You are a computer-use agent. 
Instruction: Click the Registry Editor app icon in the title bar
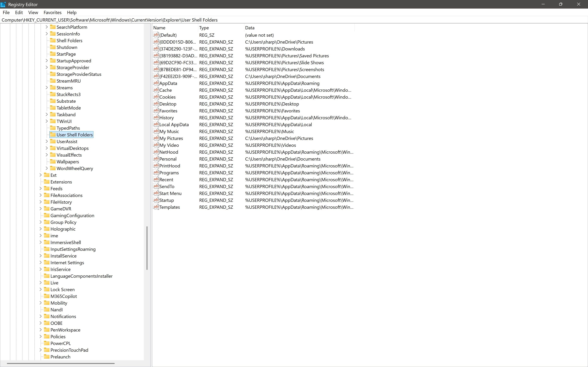3,4
